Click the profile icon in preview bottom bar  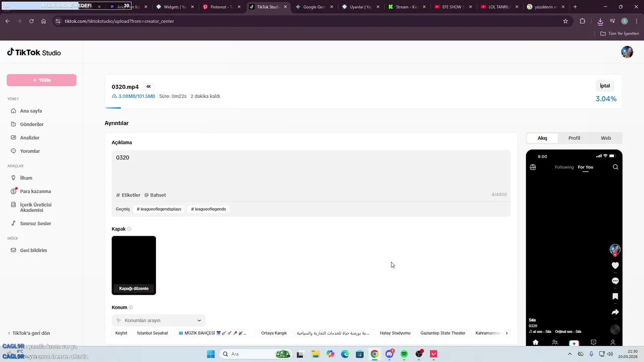(613, 342)
